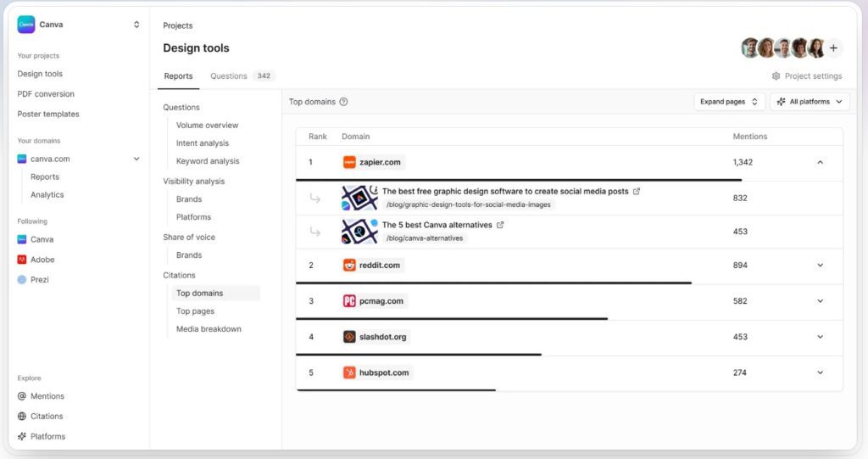Click the last member avatar beside plus
Screen dimensions: 868x459
[816, 48]
